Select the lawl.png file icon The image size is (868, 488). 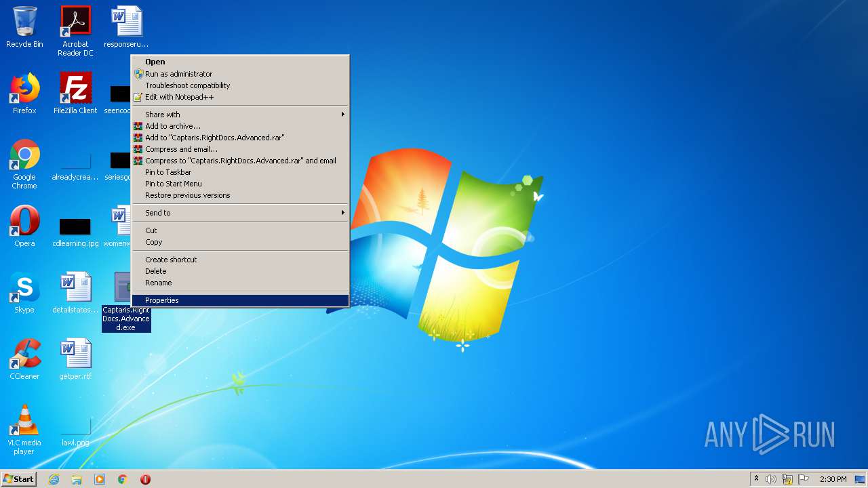(75, 432)
